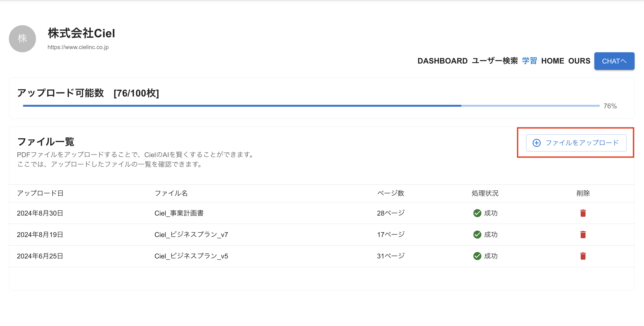Click the 株式会社Ciel company title
Viewport: 644px width, 326px height.
tap(81, 33)
